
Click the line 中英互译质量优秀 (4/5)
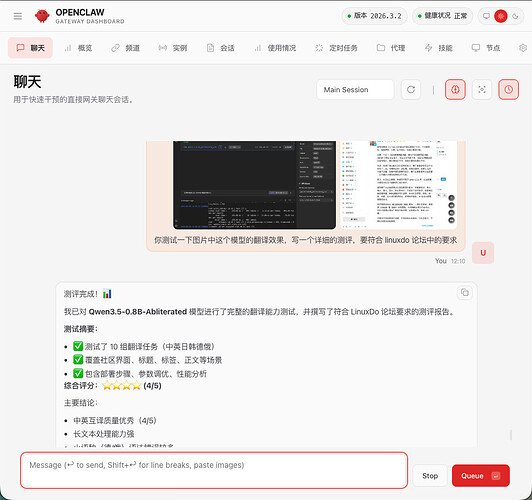click(115, 421)
